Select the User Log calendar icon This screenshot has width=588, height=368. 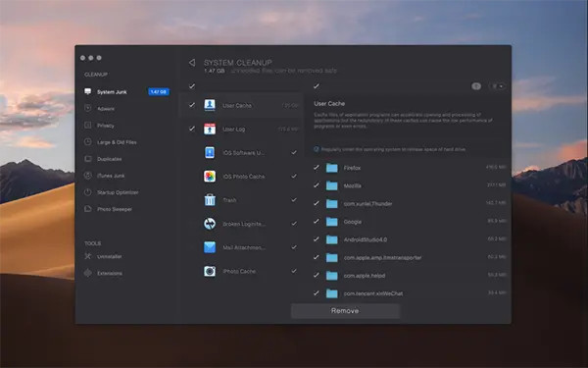210,129
